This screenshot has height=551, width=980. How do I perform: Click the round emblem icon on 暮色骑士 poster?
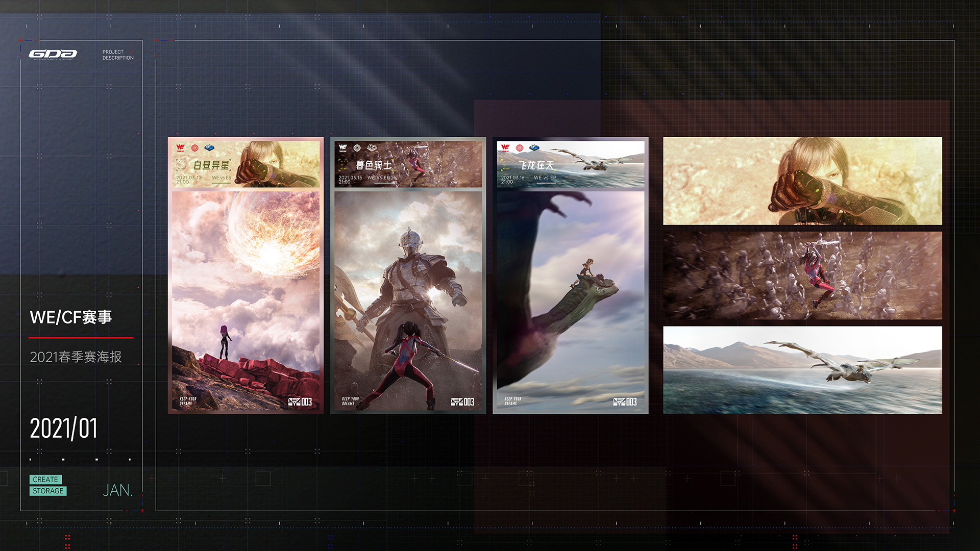click(x=357, y=148)
